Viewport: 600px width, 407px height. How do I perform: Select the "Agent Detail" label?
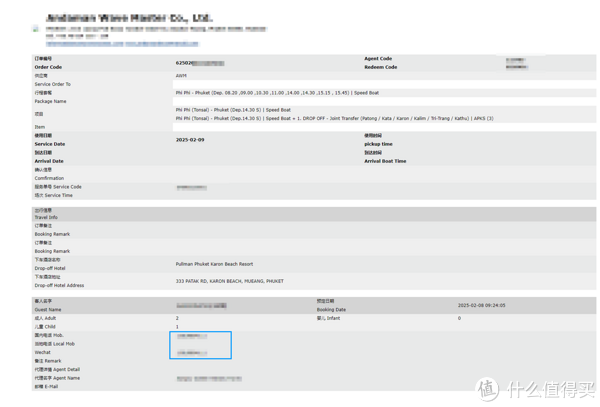click(x=67, y=370)
